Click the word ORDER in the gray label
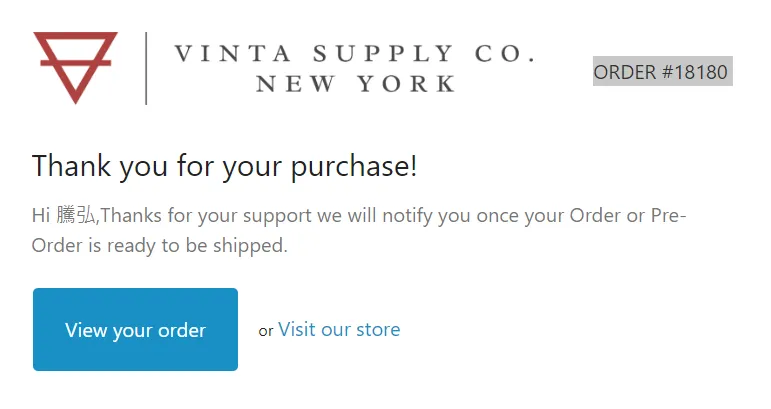Screen dimensions: 771x409 click(624, 72)
